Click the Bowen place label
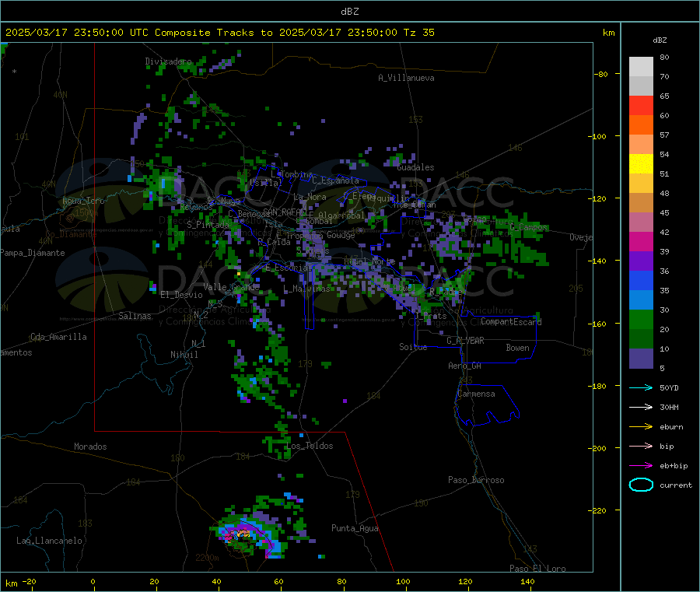The height and width of the screenshot is (592, 700). [x=517, y=348]
